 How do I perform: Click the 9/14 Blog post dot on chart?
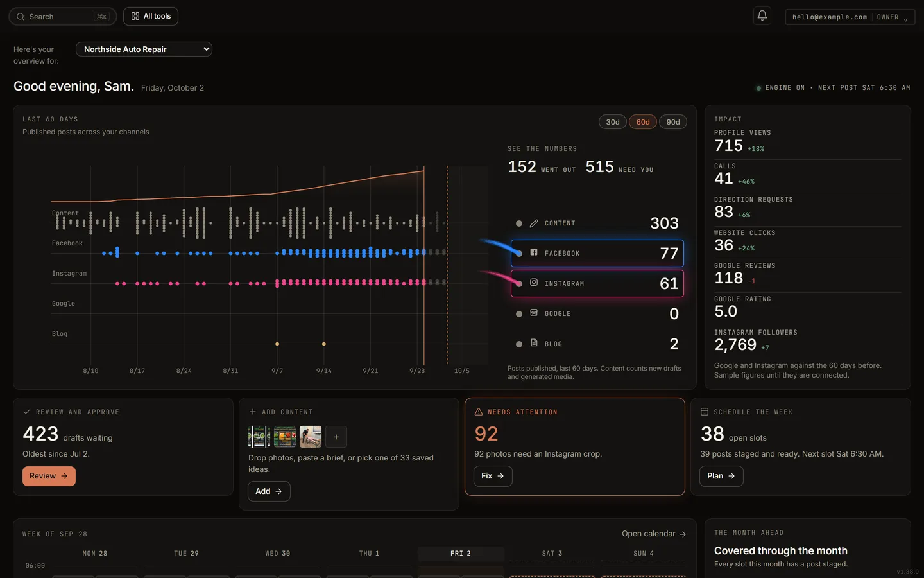(x=324, y=344)
